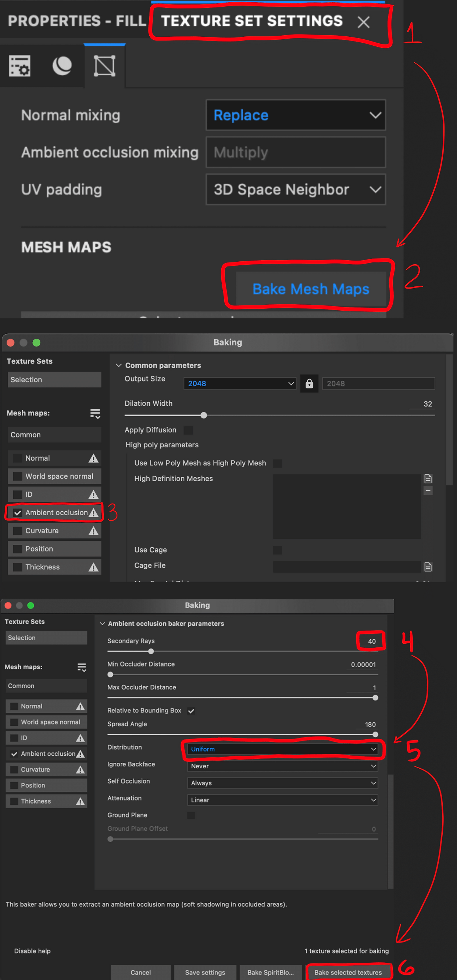The width and height of the screenshot is (457, 980).
Task: Click ID warning icon in lower Baking window
Action: click(80, 738)
